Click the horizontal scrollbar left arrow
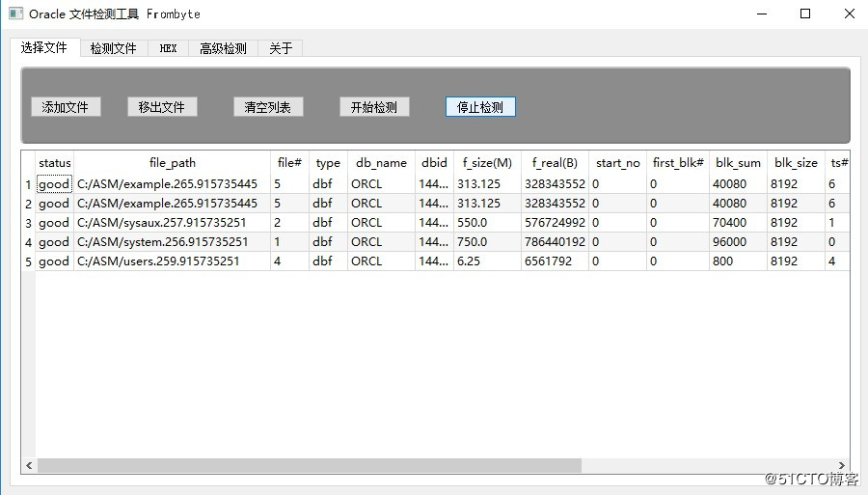This screenshot has width=868, height=495. point(29,466)
